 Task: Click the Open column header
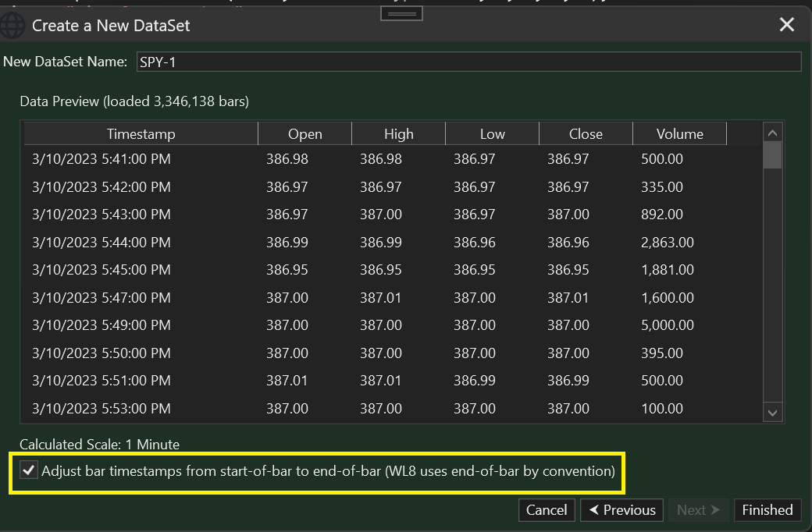[304, 134]
